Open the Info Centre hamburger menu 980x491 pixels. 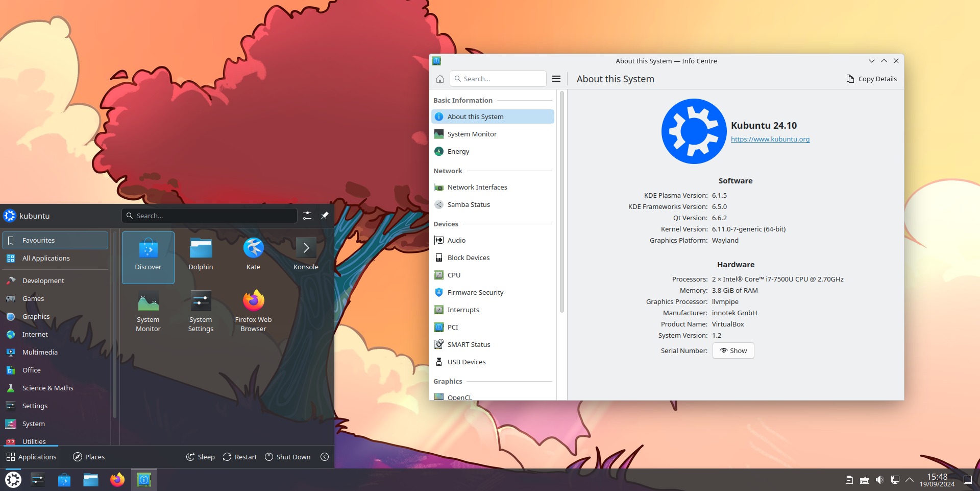(556, 79)
